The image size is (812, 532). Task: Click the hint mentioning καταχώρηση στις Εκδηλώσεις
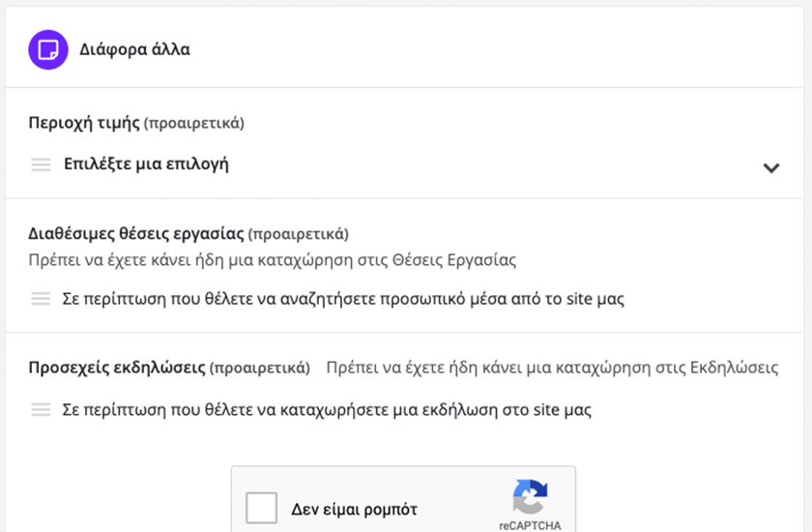tap(552, 369)
